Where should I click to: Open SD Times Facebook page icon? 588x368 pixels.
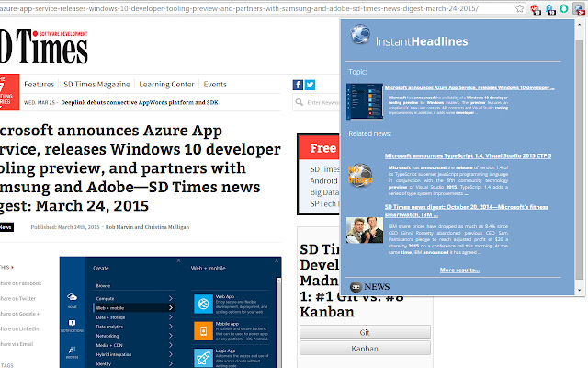(298, 85)
